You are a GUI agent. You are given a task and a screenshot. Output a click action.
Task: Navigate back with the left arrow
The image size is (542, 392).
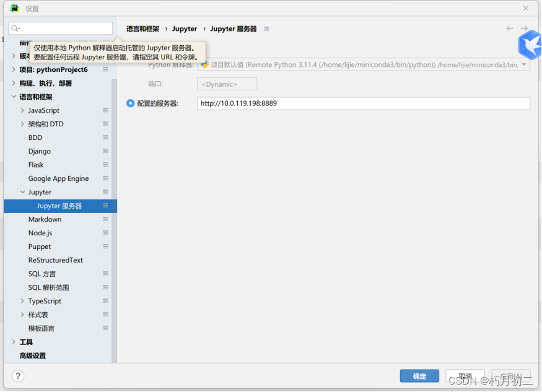[510, 28]
